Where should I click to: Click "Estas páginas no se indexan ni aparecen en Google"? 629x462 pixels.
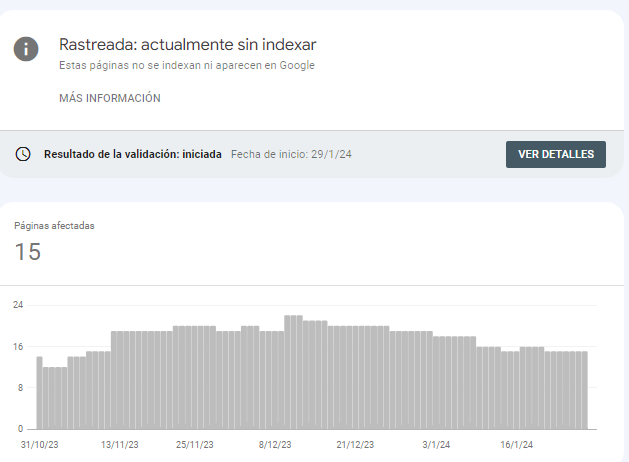187,65
